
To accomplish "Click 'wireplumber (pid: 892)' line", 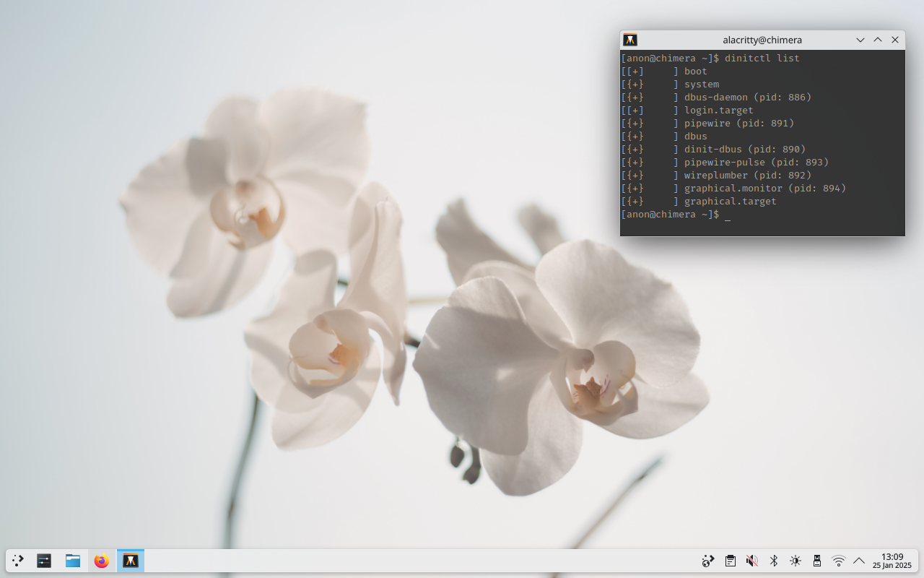I will 716,175.
